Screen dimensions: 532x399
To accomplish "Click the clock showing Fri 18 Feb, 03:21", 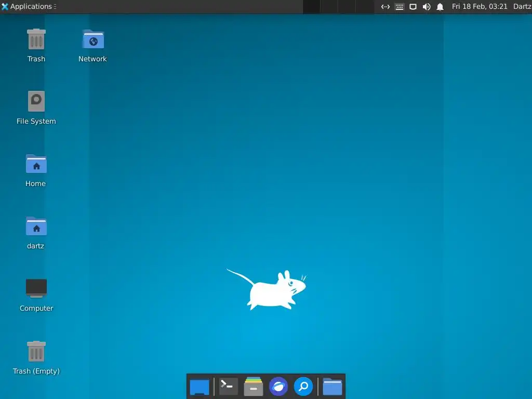I will 480,6.
